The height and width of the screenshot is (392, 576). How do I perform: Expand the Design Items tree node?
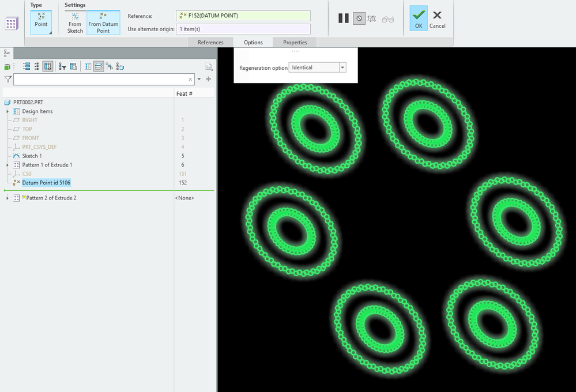click(7, 111)
